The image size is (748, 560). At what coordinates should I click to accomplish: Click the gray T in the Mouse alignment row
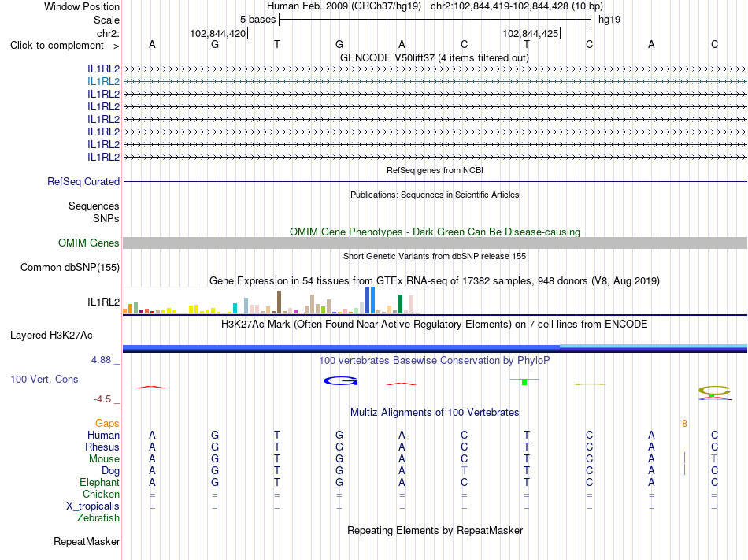click(714, 458)
